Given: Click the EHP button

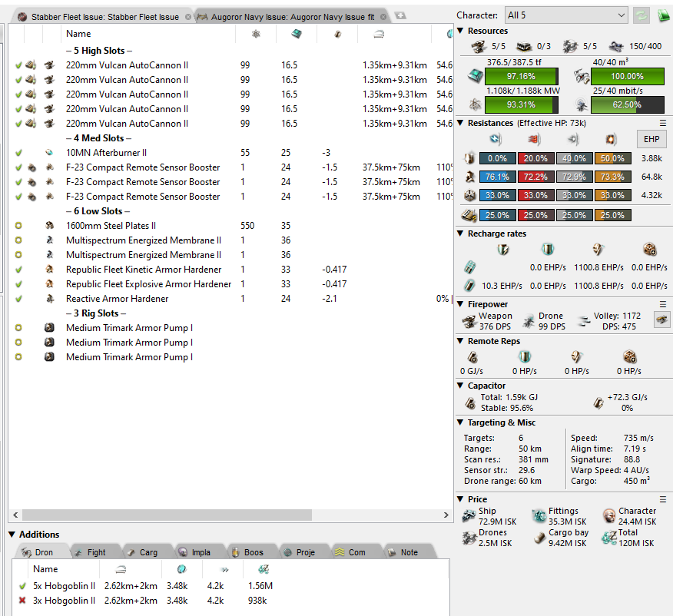Looking at the screenshot, I should (x=651, y=139).
